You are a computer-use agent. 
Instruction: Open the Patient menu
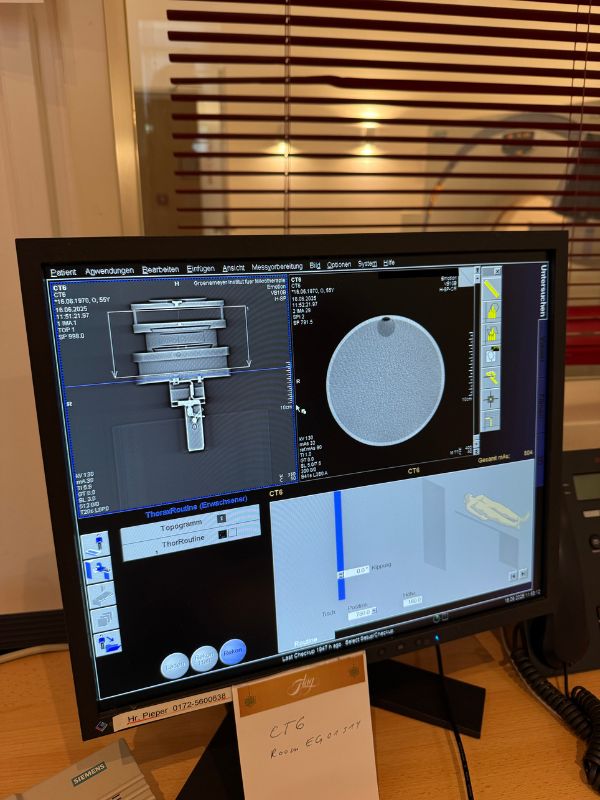pyautogui.click(x=63, y=272)
